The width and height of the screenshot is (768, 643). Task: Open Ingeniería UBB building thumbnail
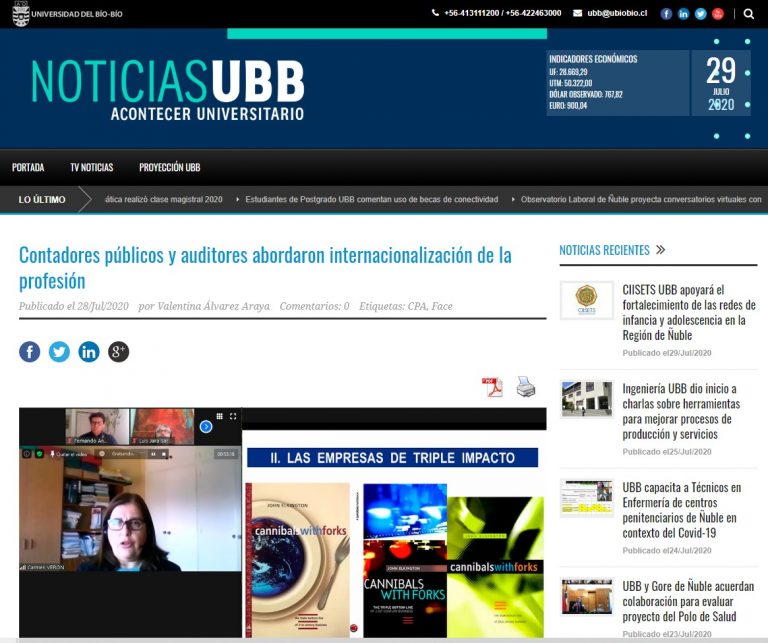pos(586,399)
